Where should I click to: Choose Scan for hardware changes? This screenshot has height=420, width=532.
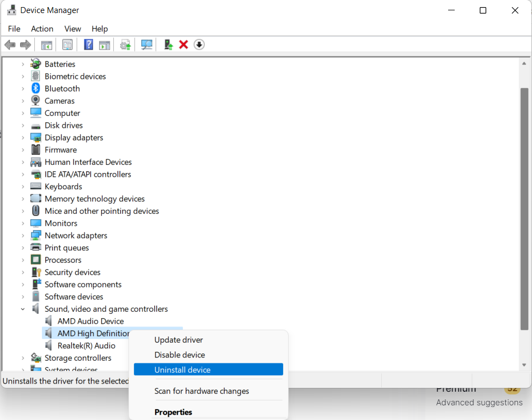209,391
